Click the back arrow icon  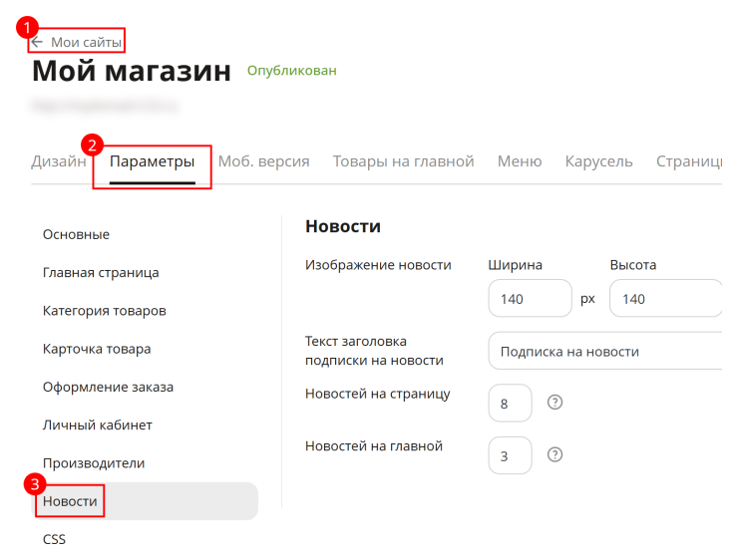point(37,42)
